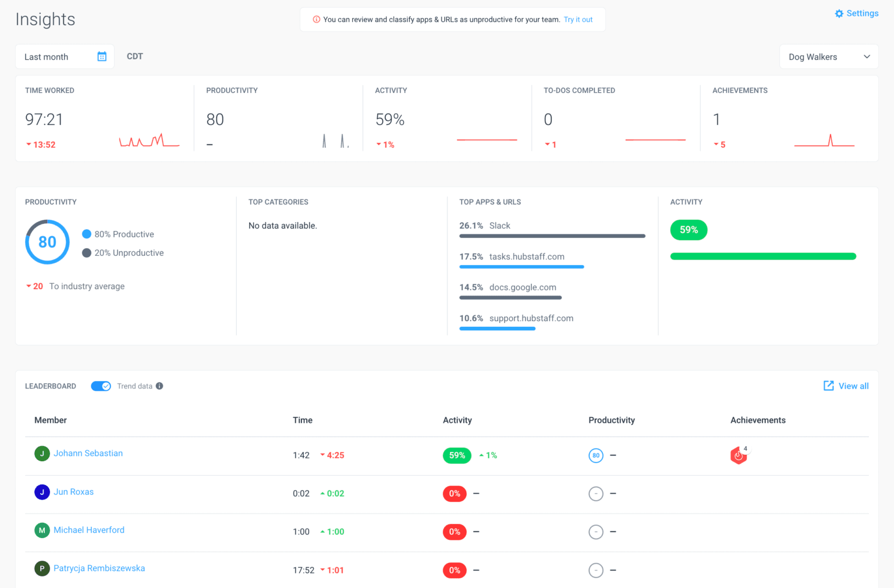Click Michael Haverford's 0% activity badge
This screenshot has width=894, height=588.
tap(455, 532)
